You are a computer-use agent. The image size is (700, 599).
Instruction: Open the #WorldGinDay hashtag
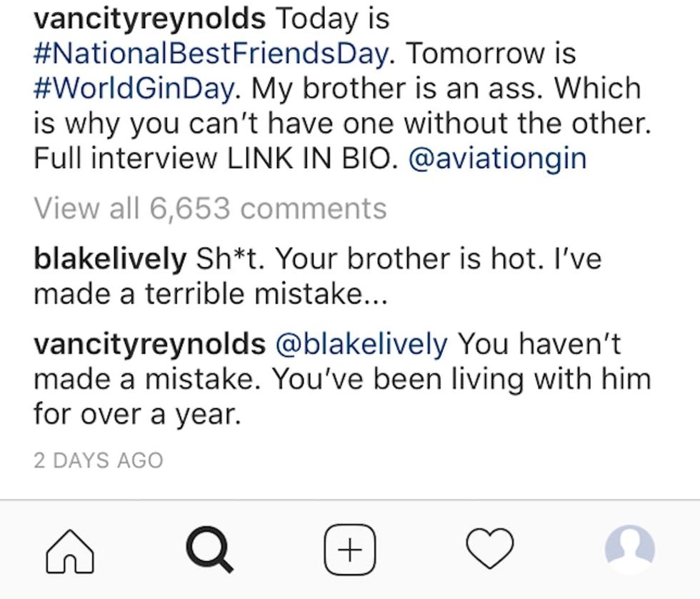[x=134, y=88]
